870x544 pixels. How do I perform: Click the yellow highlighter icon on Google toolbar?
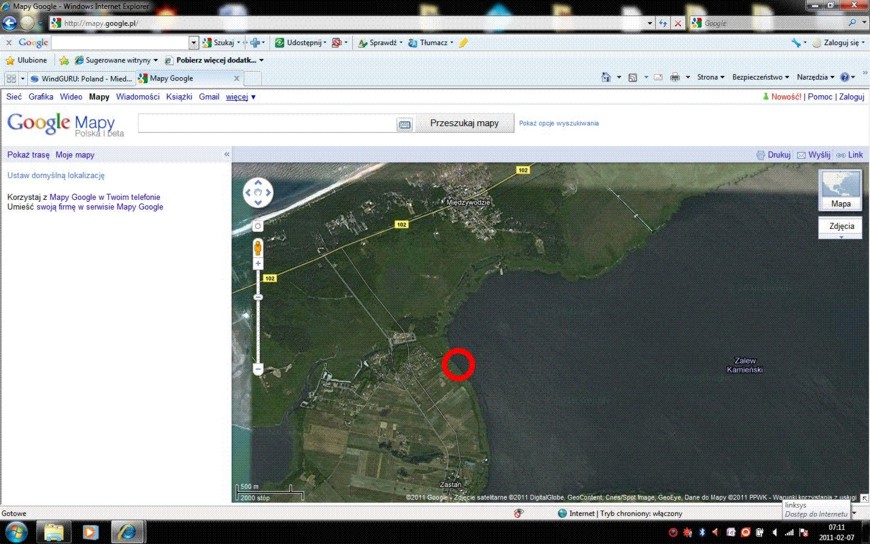click(x=463, y=42)
